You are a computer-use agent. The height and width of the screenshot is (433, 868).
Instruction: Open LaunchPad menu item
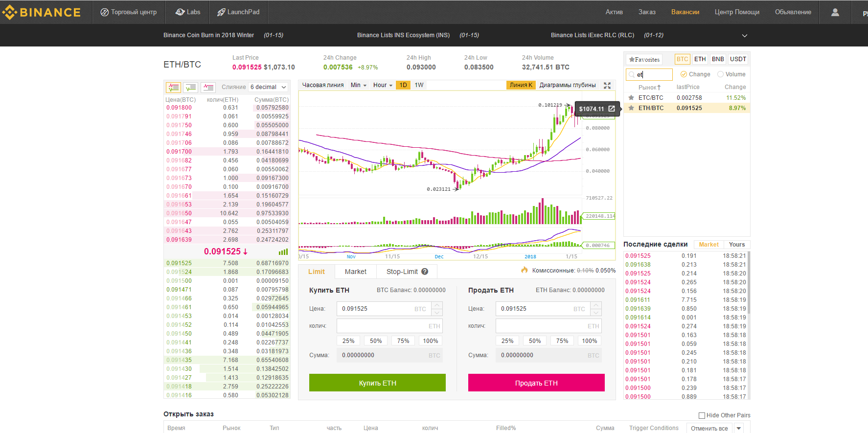238,12
